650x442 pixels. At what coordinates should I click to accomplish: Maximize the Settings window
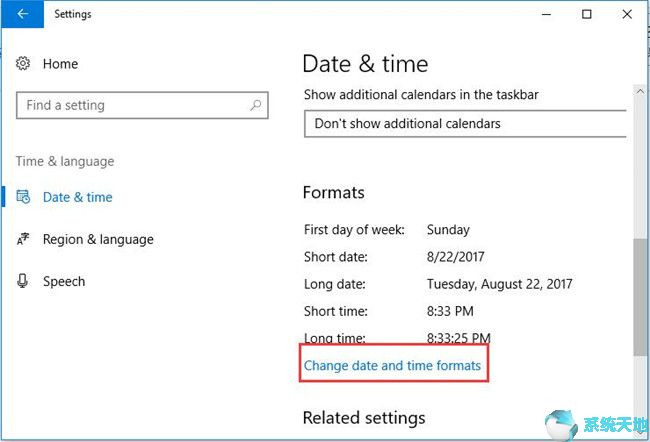(587, 15)
